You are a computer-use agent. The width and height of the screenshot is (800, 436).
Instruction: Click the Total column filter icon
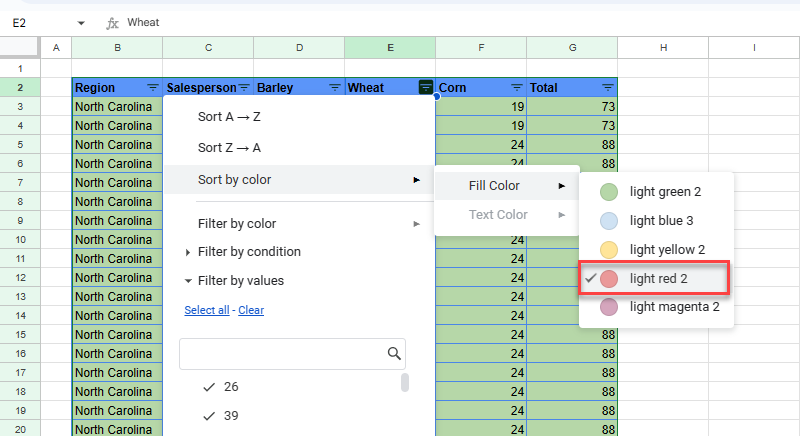click(608, 88)
